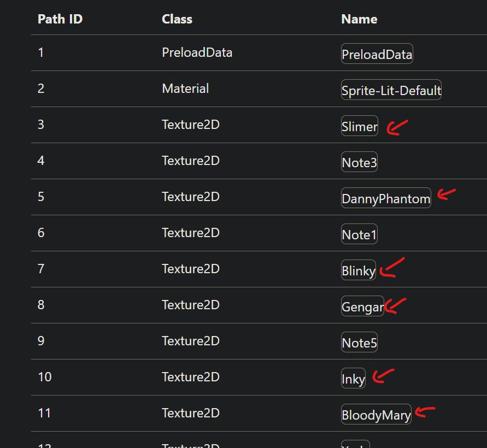This screenshot has width=487, height=448.
Task: Click Texture2D class in row 5
Action: [x=190, y=197]
